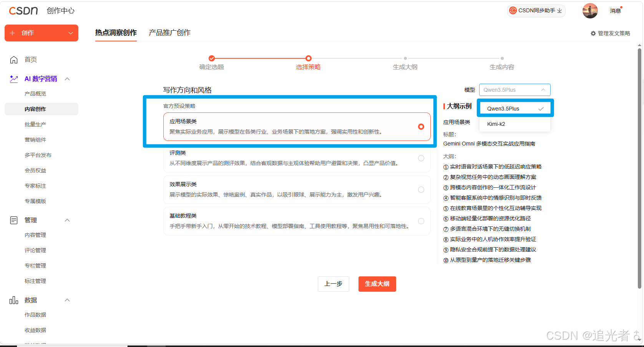Click the 生成大纲 step marker
This screenshot has width=644, height=347.
pos(405,58)
